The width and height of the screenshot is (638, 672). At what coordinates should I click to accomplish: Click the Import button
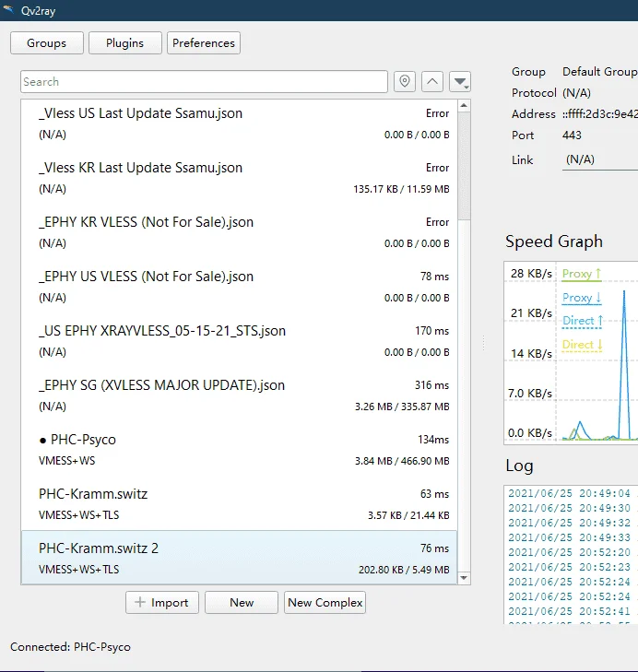(x=162, y=603)
